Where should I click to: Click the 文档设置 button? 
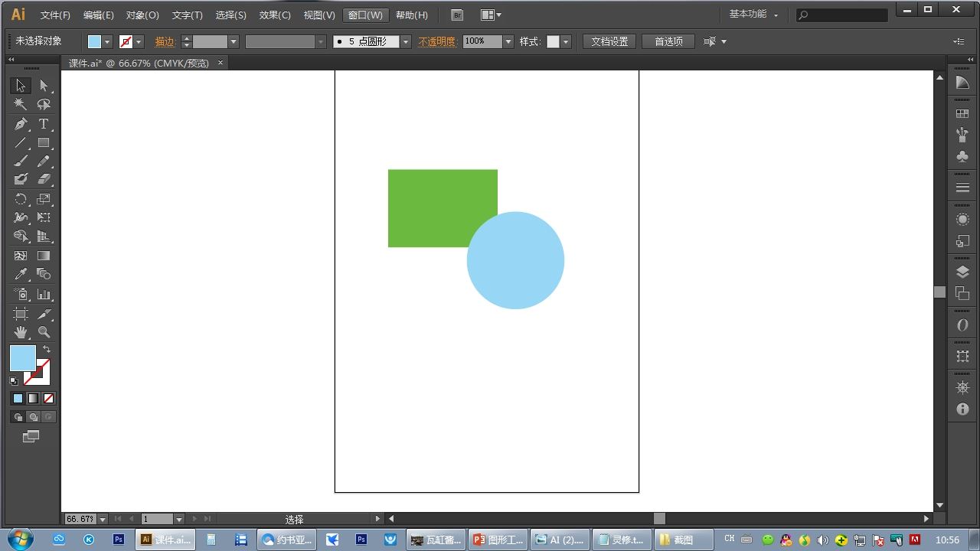pos(609,41)
